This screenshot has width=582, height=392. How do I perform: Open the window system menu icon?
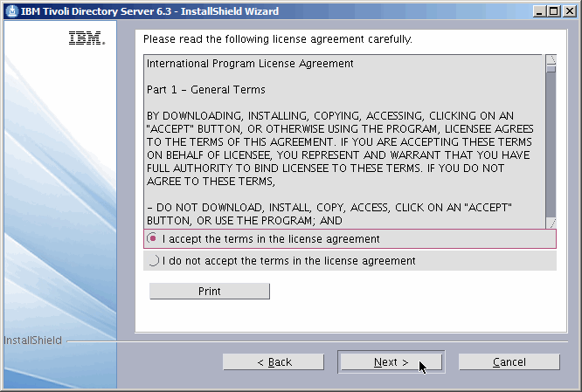pos(10,11)
